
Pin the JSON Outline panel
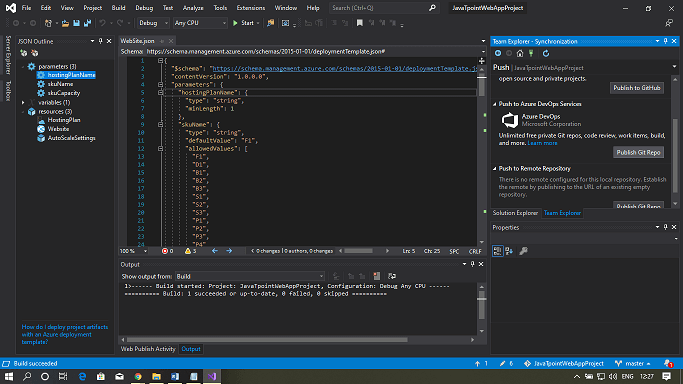[x=101, y=41]
